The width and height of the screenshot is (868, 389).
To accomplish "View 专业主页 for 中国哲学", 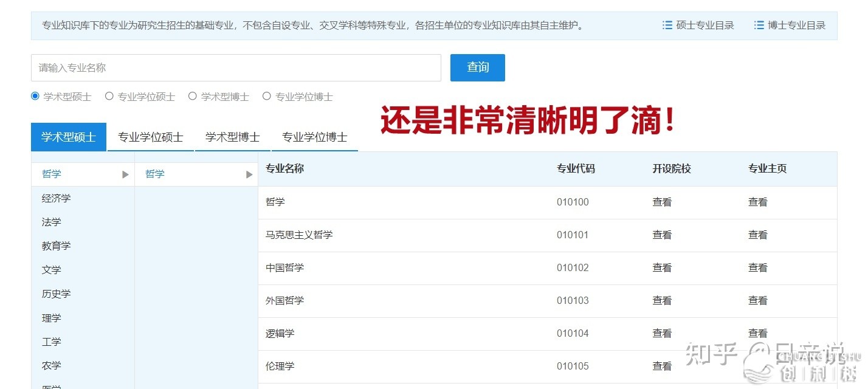I will click(758, 267).
